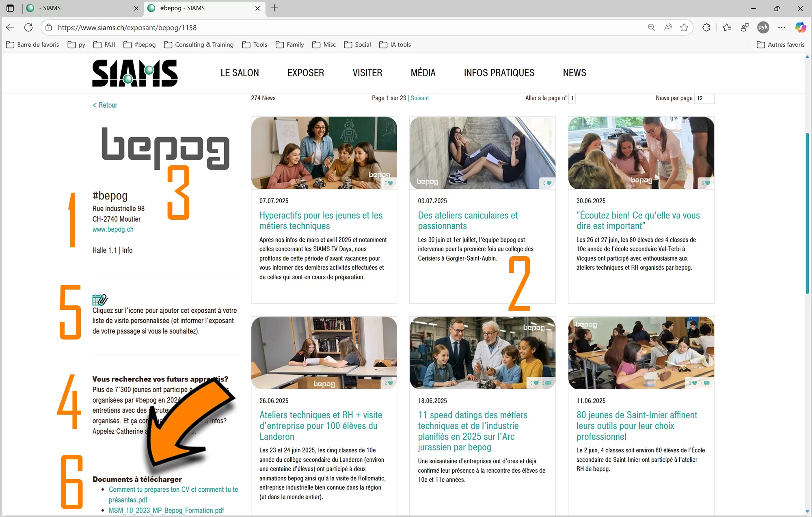Open the Barre de favoris folder
Image resolution: width=812 pixels, height=517 pixels.
[x=33, y=45]
